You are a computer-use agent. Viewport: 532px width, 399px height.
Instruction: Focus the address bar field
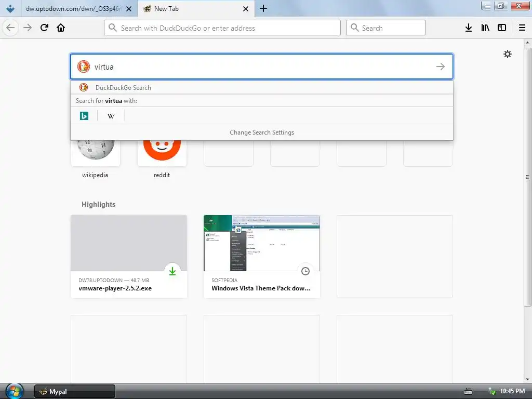pos(222,28)
